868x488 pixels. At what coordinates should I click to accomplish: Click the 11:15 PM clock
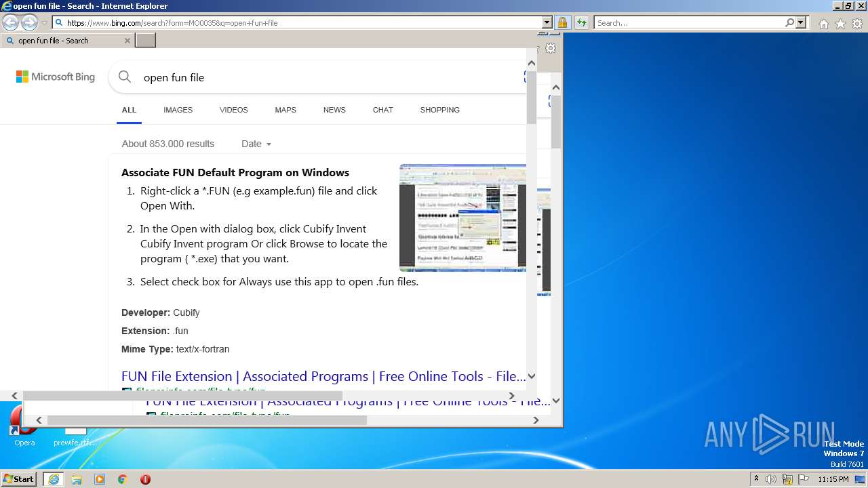[x=833, y=479]
